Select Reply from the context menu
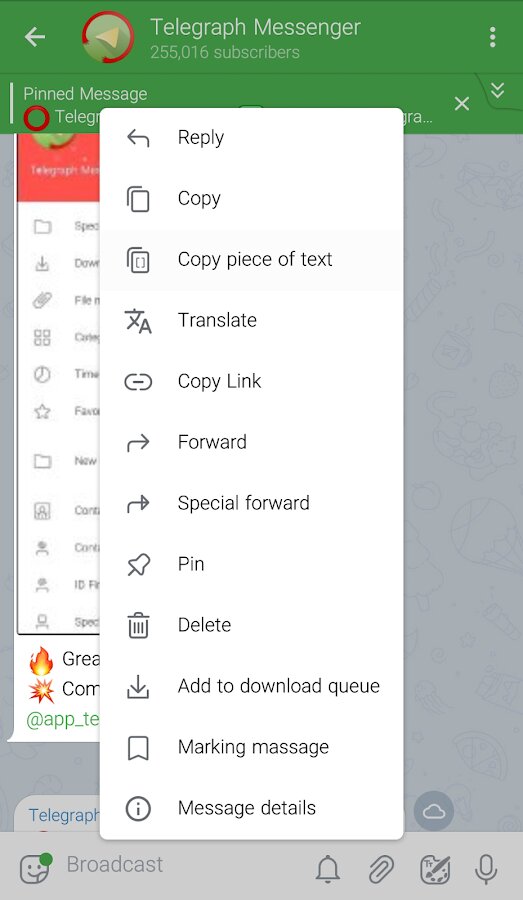The width and height of the screenshot is (523, 900). 251,138
